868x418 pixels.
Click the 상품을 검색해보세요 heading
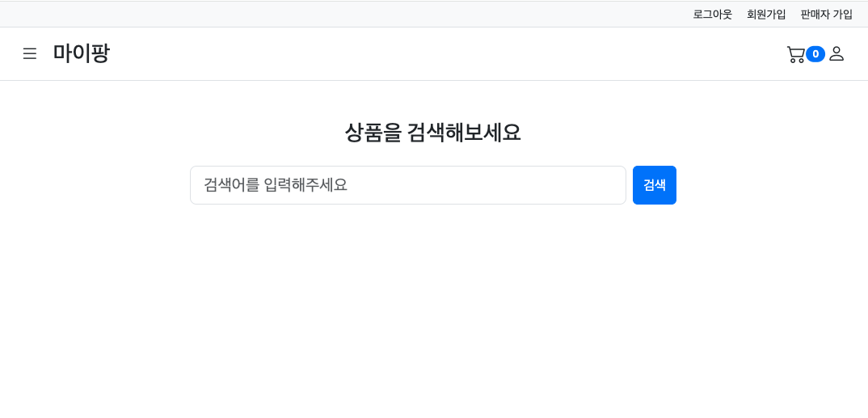433,132
